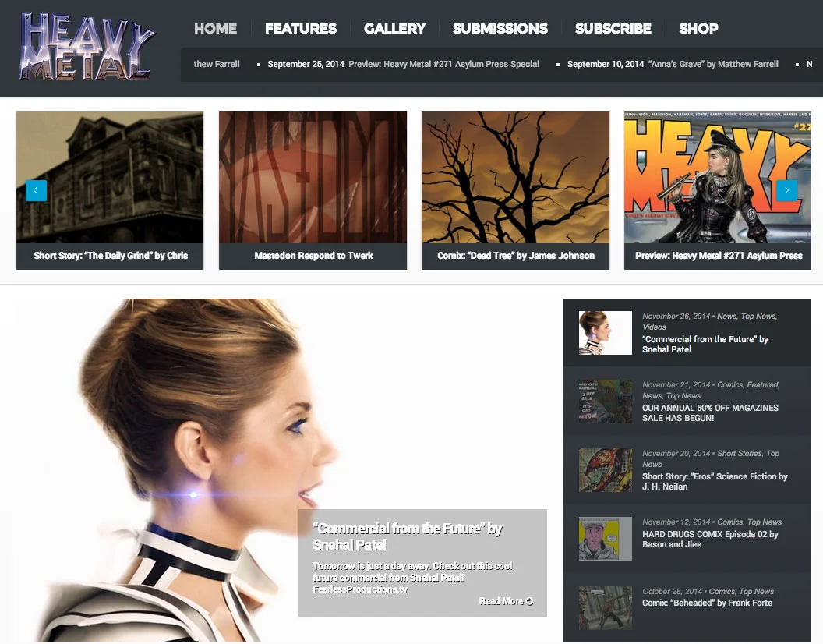Click date November 26, 2014 in sidebar
Viewport: 823px width, 644px height.
676,317
